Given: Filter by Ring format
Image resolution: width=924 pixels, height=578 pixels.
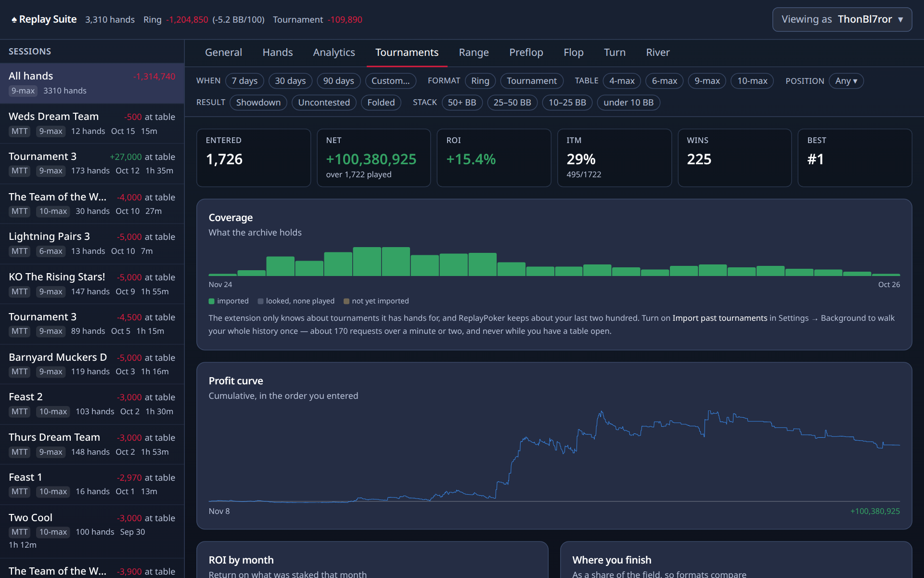Looking at the screenshot, I should 480,81.
